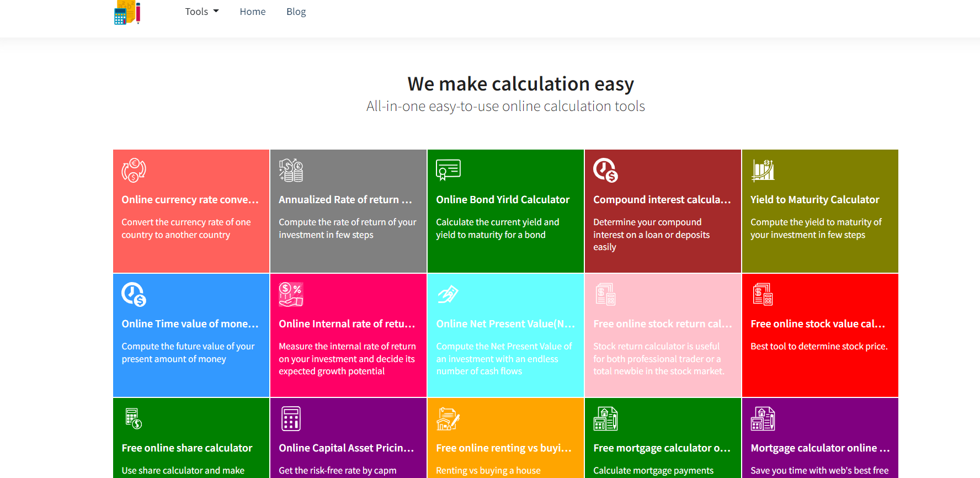Expand the Tools dropdown menu

pyautogui.click(x=202, y=12)
